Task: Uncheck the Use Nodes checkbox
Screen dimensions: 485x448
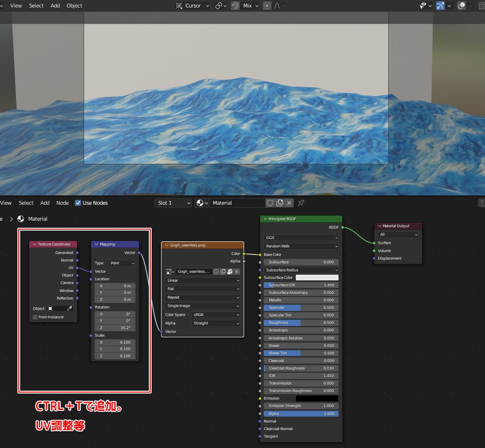Action: coord(78,203)
